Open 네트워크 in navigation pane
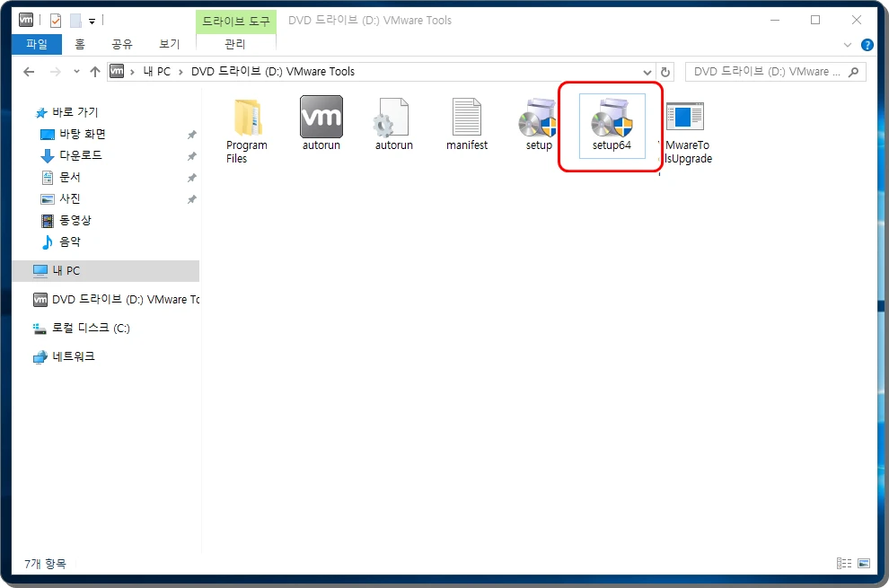This screenshot has width=889, height=588. [64, 356]
